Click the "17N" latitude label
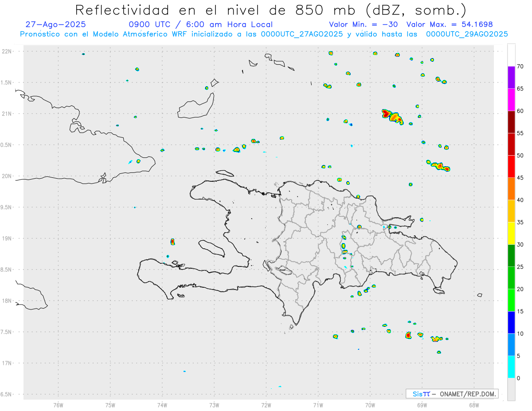 coord(8,363)
